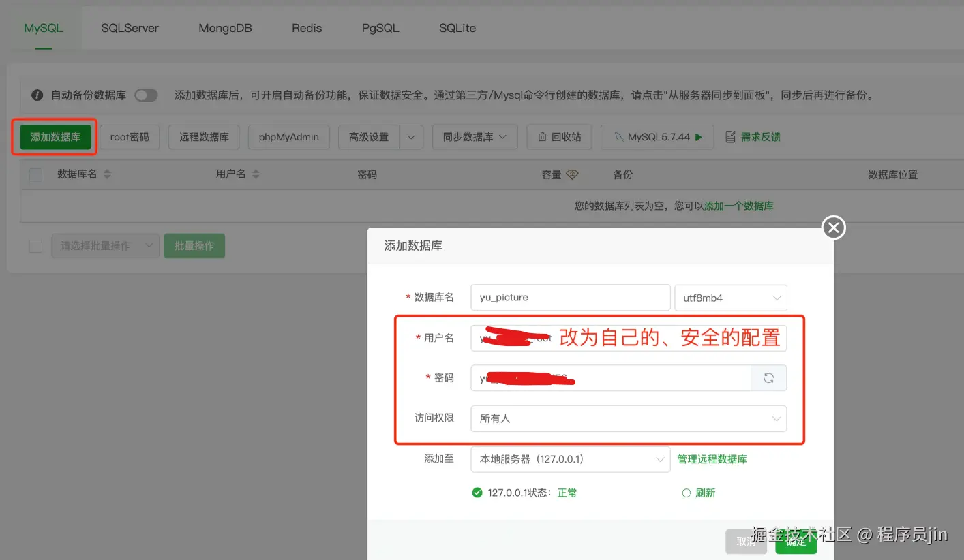Tick the checkbox beside 请选择批量操作

click(35, 246)
